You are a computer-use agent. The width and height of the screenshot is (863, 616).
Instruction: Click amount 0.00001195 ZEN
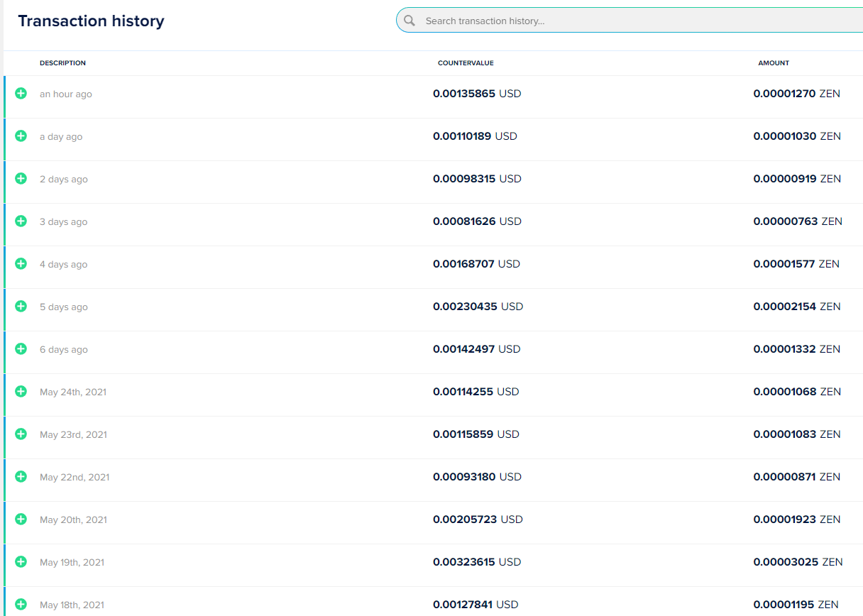796,604
